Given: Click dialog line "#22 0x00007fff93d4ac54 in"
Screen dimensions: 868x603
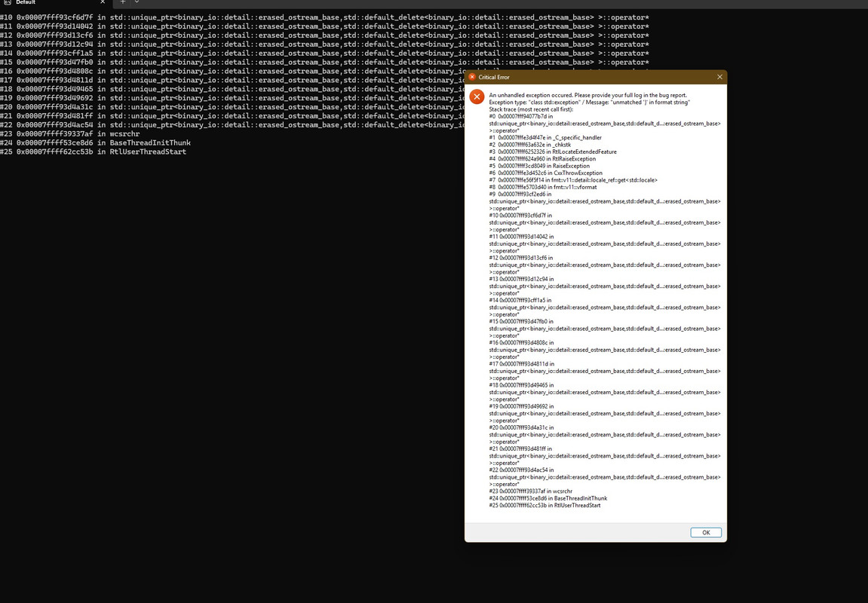Looking at the screenshot, I should click(x=521, y=470).
